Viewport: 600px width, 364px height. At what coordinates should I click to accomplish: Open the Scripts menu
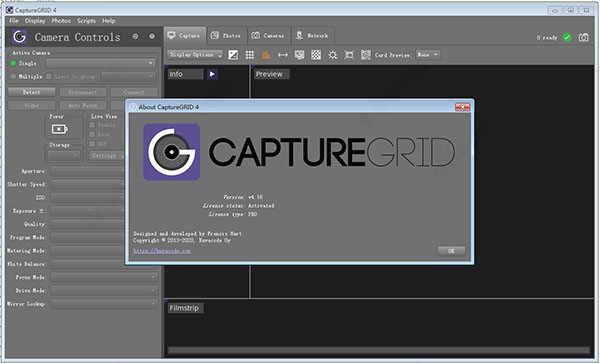click(x=86, y=21)
